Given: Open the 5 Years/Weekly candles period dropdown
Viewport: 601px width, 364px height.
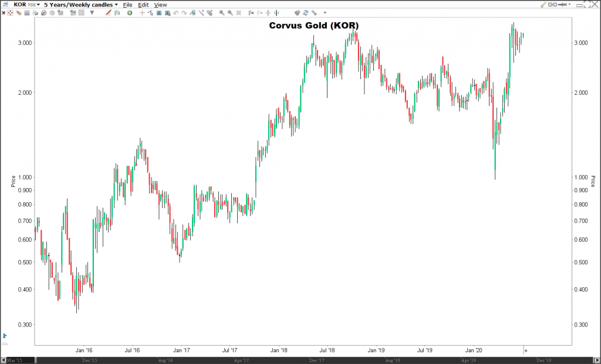Looking at the screenshot, I should point(81,5).
